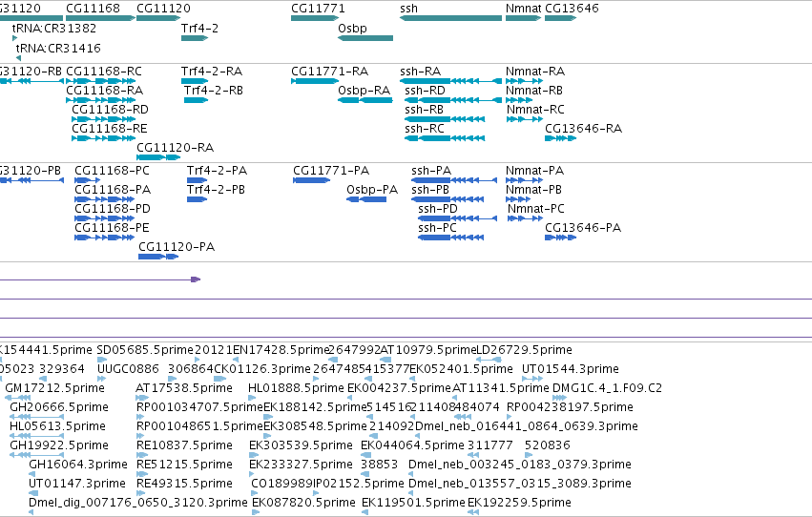Click transcript Nmnat-RB

tap(534, 90)
